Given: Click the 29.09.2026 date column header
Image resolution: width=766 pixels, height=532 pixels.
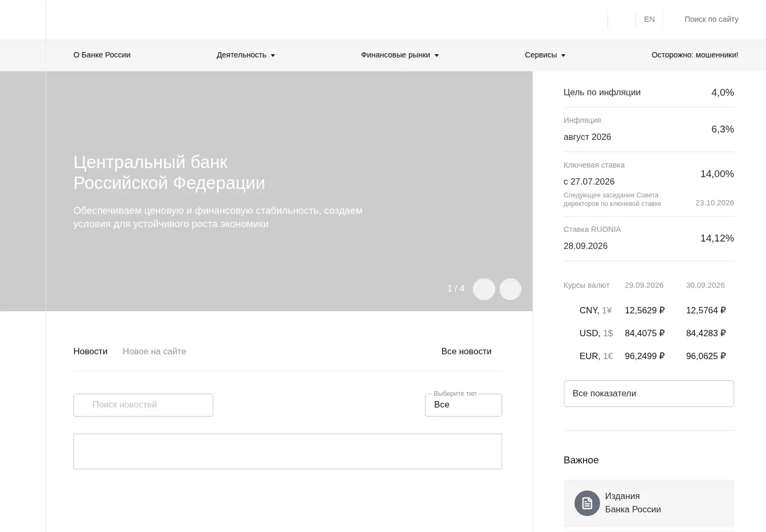Looking at the screenshot, I should point(644,285).
